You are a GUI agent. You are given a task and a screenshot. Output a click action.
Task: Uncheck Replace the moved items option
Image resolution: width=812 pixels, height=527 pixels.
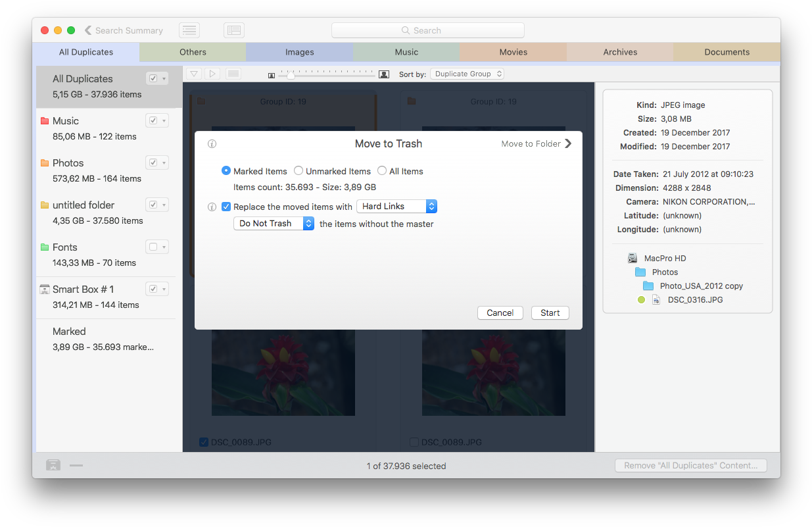226,206
